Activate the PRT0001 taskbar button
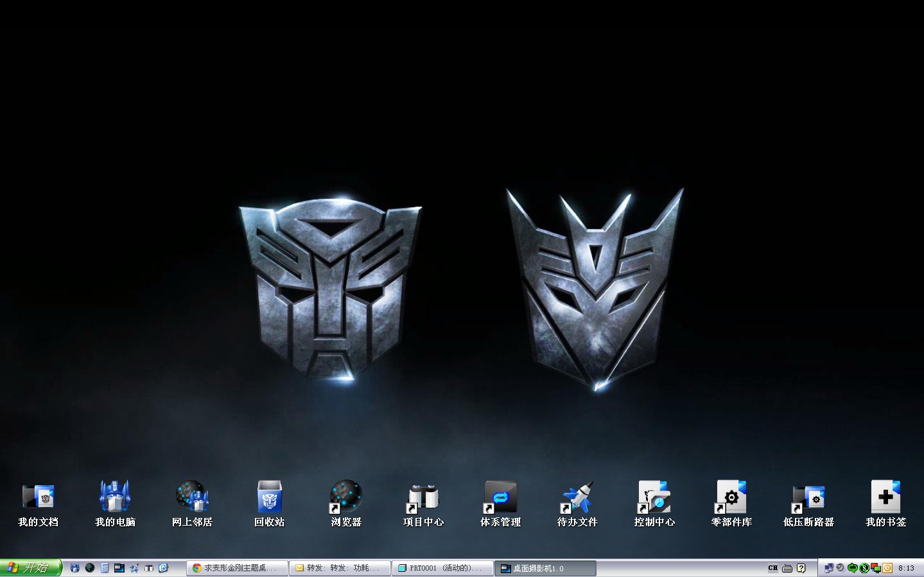 (x=442, y=568)
